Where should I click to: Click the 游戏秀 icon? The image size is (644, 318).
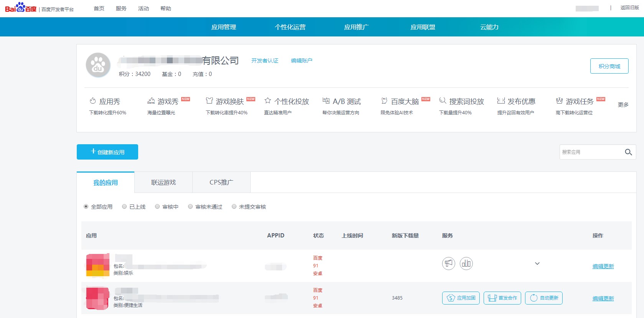(151, 101)
